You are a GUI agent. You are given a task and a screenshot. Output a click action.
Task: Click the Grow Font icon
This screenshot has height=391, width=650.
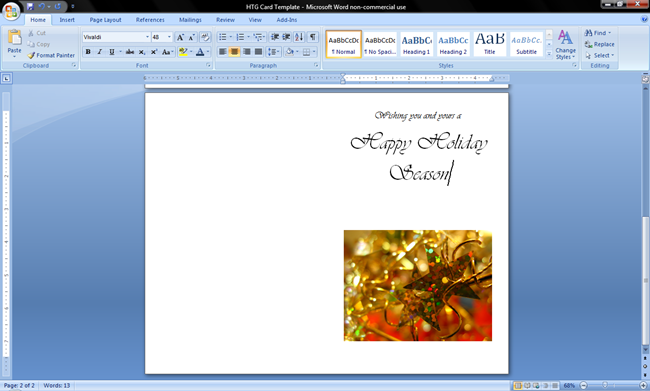click(x=180, y=37)
